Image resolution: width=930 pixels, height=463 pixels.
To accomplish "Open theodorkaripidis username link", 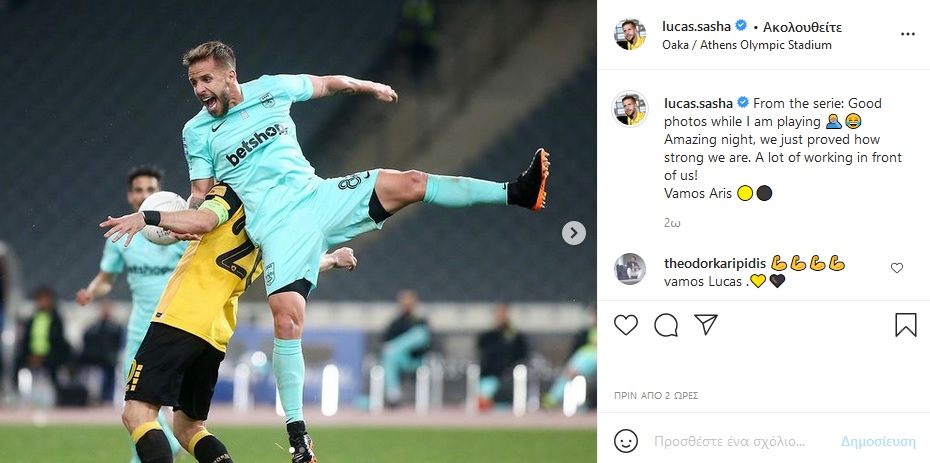I will pyautogui.click(x=715, y=263).
